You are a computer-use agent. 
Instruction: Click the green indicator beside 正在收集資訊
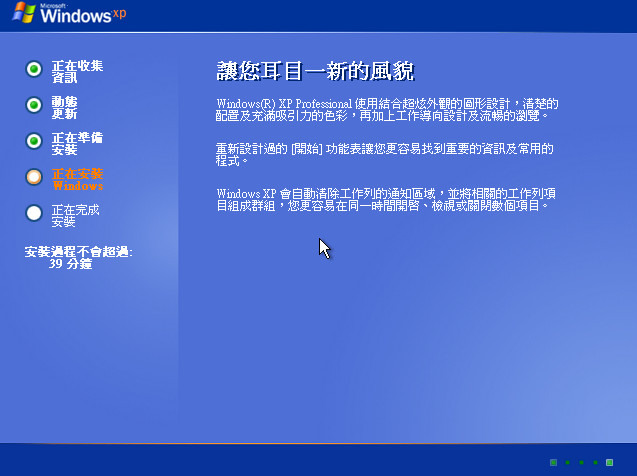34,69
